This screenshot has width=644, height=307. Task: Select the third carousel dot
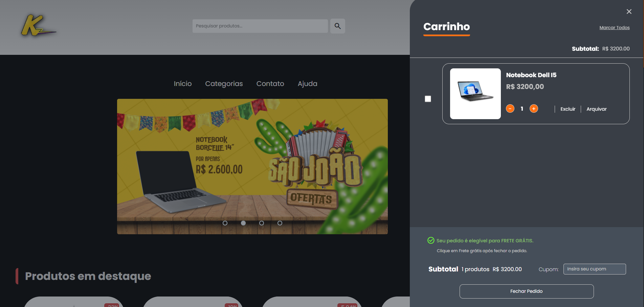[x=262, y=223]
